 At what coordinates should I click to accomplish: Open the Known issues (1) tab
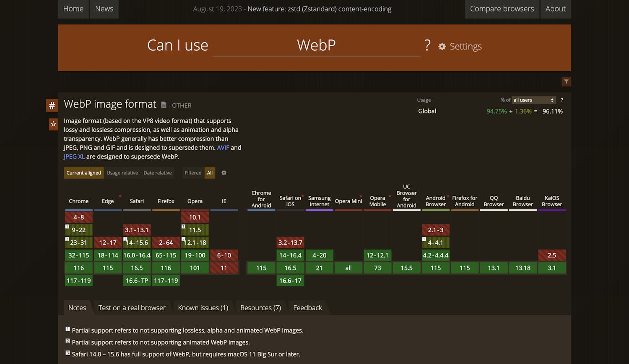pyautogui.click(x=203, y=308)
